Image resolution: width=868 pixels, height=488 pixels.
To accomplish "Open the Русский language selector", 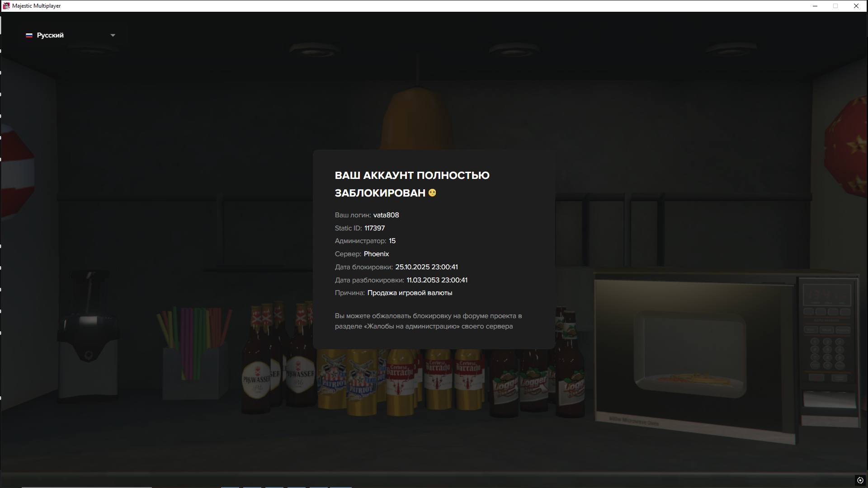I will point(50,35).
